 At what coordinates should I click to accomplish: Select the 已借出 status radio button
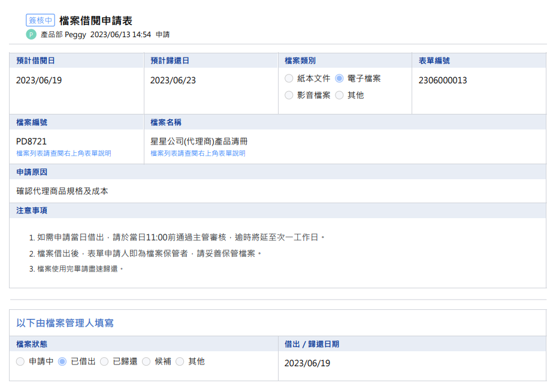(x=62, y=361)
